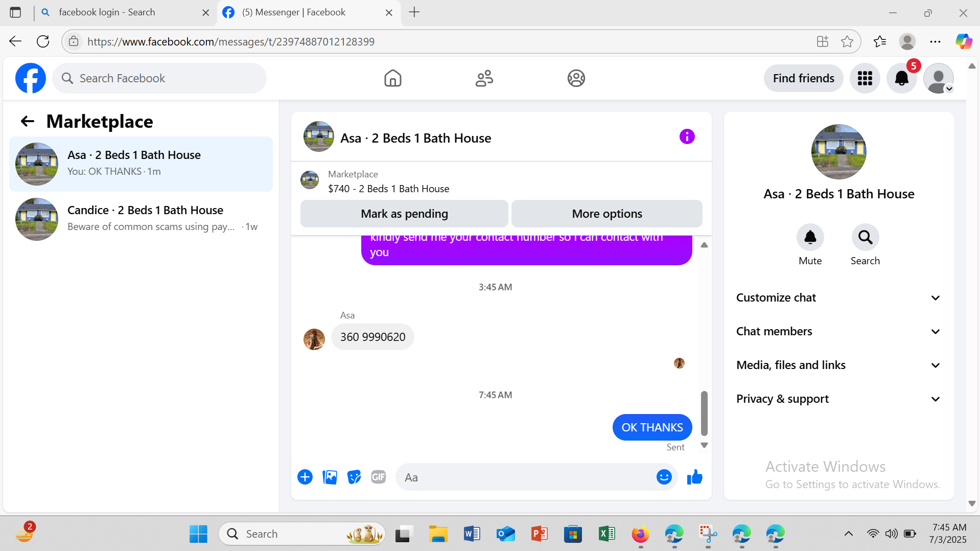Click the Facebook logo icon
Screen dimensions: 980x551
[31, 78]
